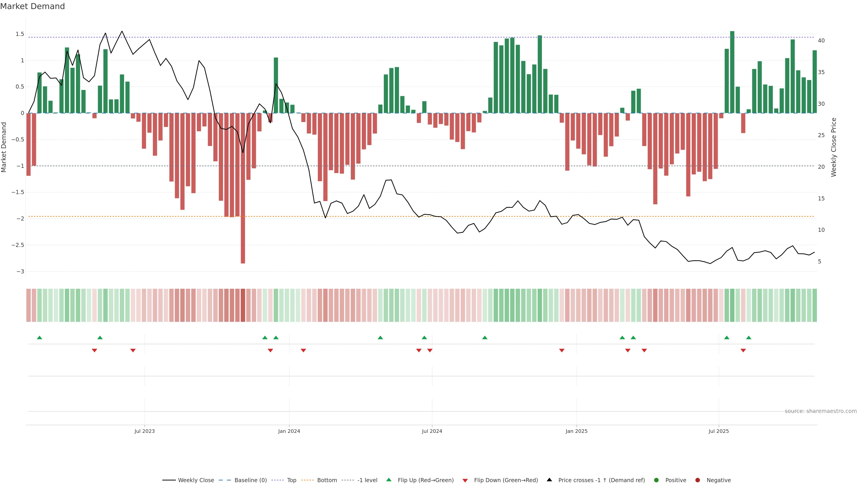The width and height of the screenshot is (868, 488).
Task: Click the Price crosses -1 legend triangle
Action: pyautogui.click(x=549, y=480)
